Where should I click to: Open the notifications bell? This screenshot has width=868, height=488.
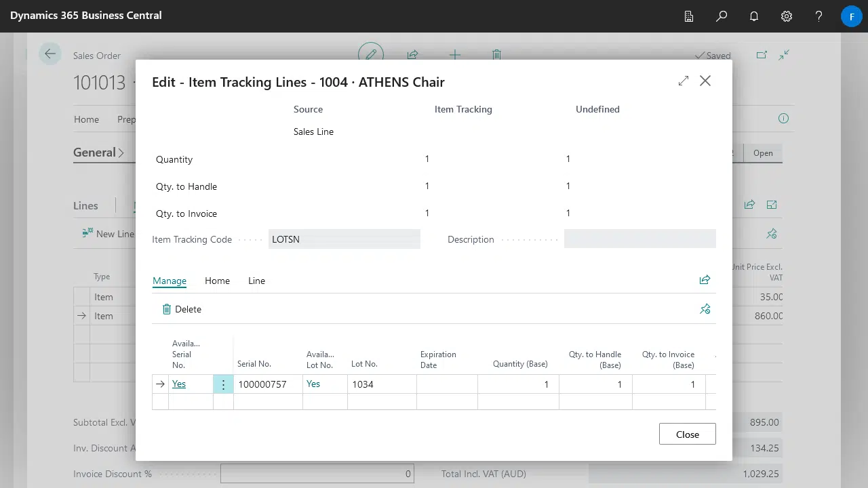[754, 16]
